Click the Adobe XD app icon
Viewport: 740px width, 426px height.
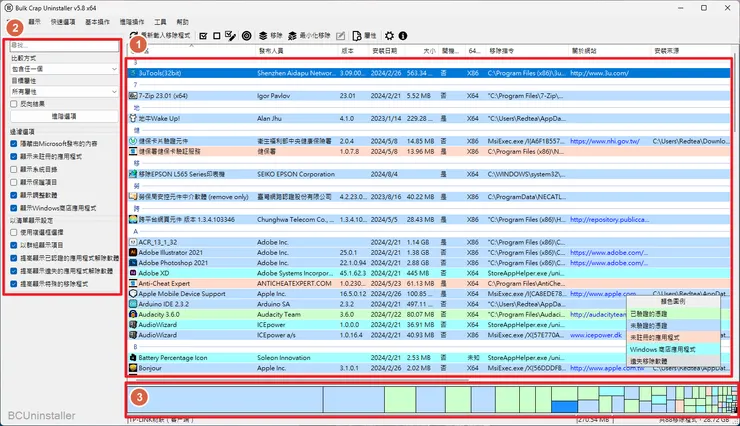click(x=133, y=273)
